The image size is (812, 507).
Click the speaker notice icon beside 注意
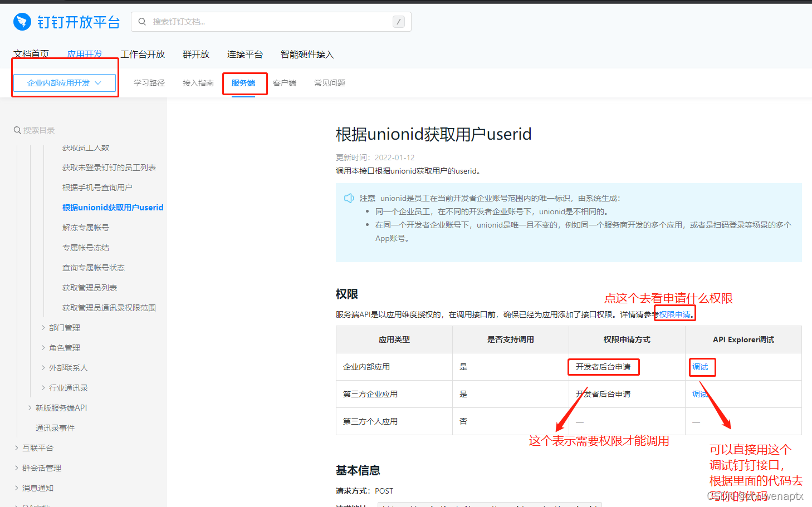click(349, 198)
